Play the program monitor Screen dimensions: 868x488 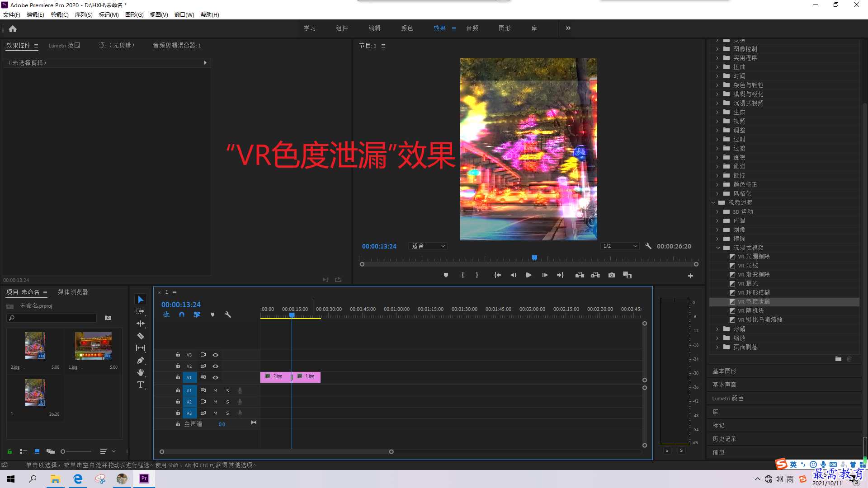pyautogui.click(x=528, y=275)
